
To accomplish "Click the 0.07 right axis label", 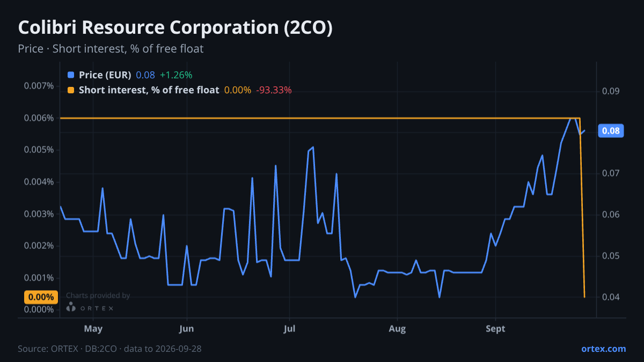I will point(611,173).
